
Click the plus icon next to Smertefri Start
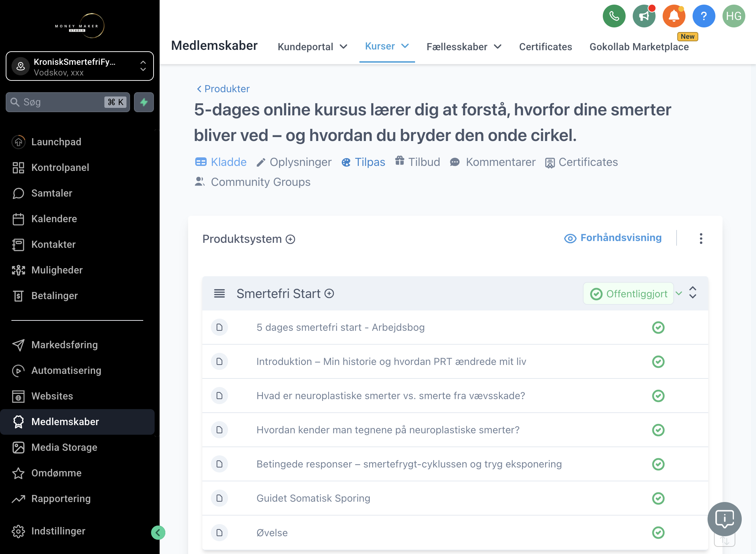329,294
